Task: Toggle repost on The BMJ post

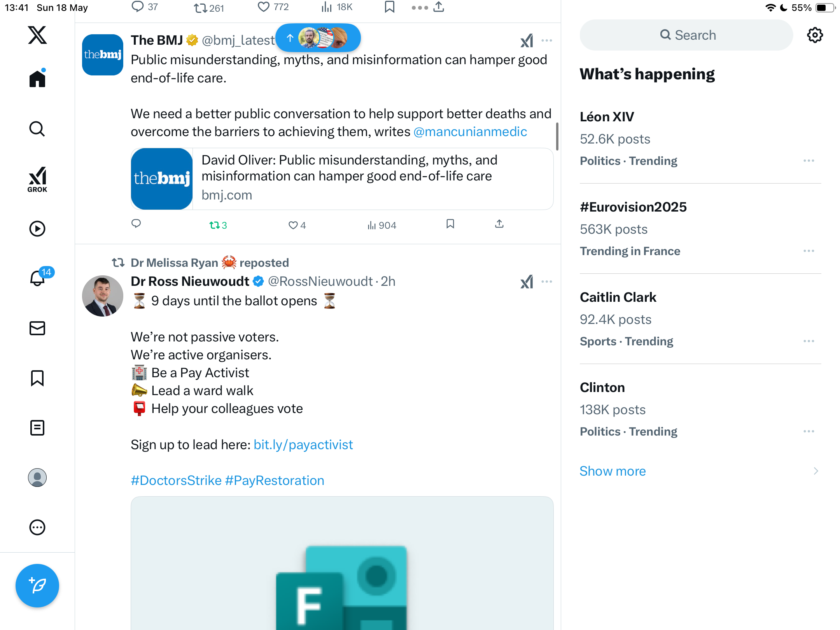Action: click(x=218, y=225)
